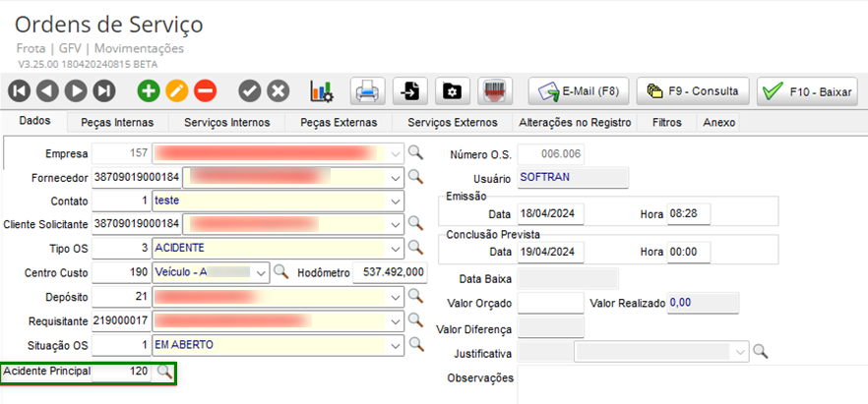Search Cliente Solicitante with magnifier icon
Viewport: 868px width, 404px height.
pos(415,223)
